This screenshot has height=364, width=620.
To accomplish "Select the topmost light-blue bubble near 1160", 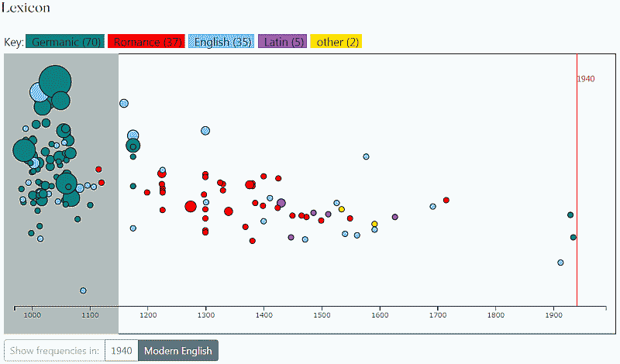I will point(124,103).
